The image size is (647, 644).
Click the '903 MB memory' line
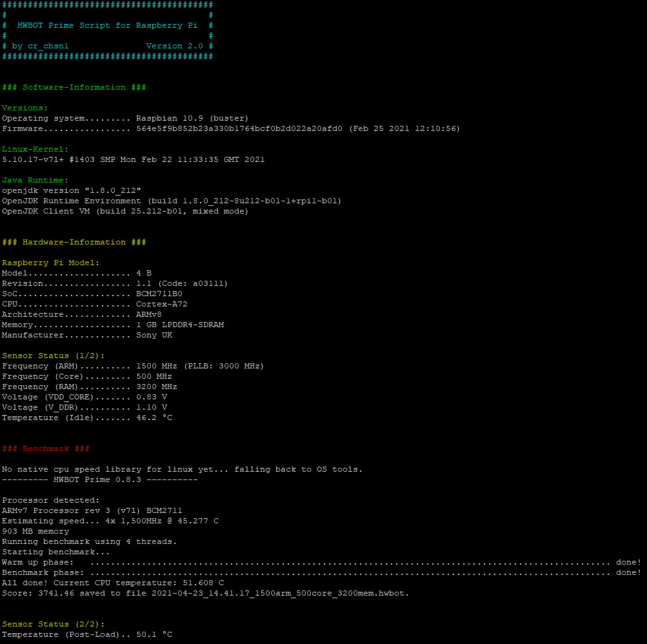click(35, 531)
